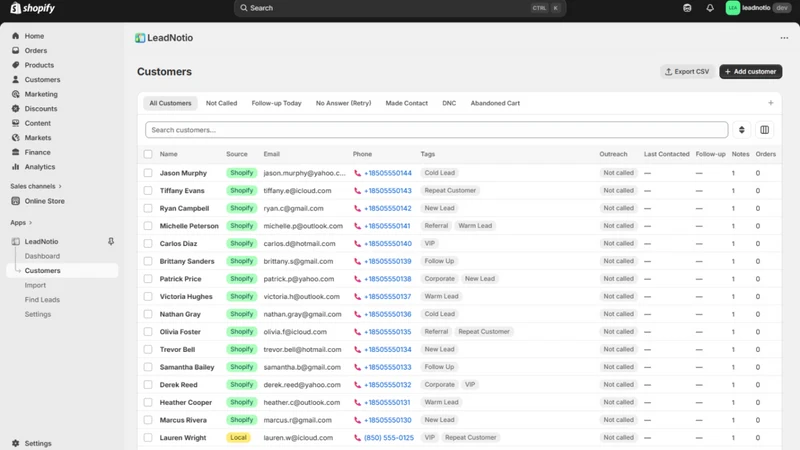The height and width of the screenshot is (450, 800).
Task: Open the Orders sidebar icon
Action: pyautogui.click(x=15, y=51)
